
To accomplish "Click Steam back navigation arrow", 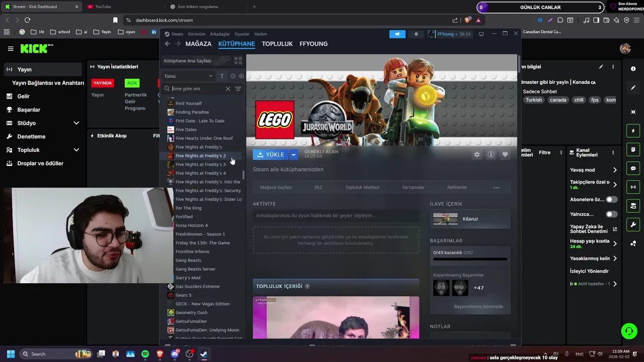I will [168, 44].
